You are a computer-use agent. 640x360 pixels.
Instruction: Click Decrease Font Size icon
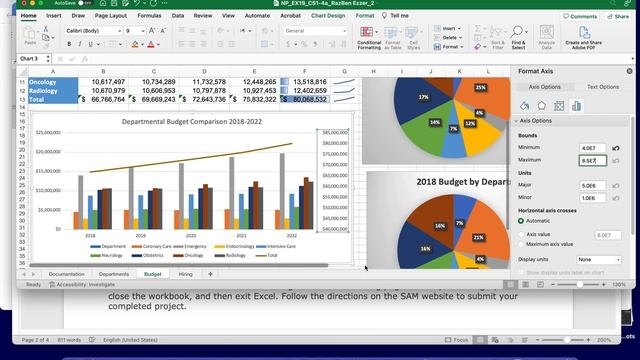pos(163,31)
